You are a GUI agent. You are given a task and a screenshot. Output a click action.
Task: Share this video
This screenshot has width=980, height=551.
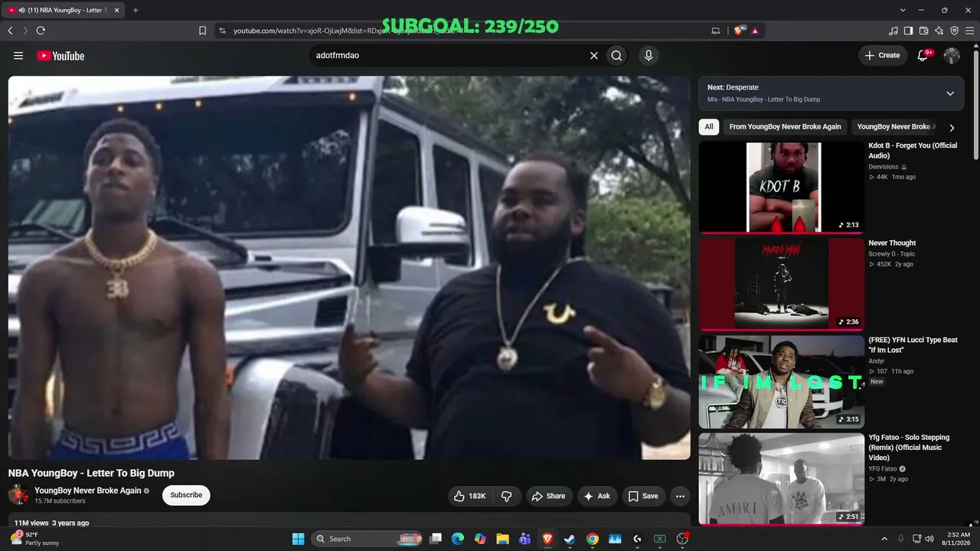point(548,496)
